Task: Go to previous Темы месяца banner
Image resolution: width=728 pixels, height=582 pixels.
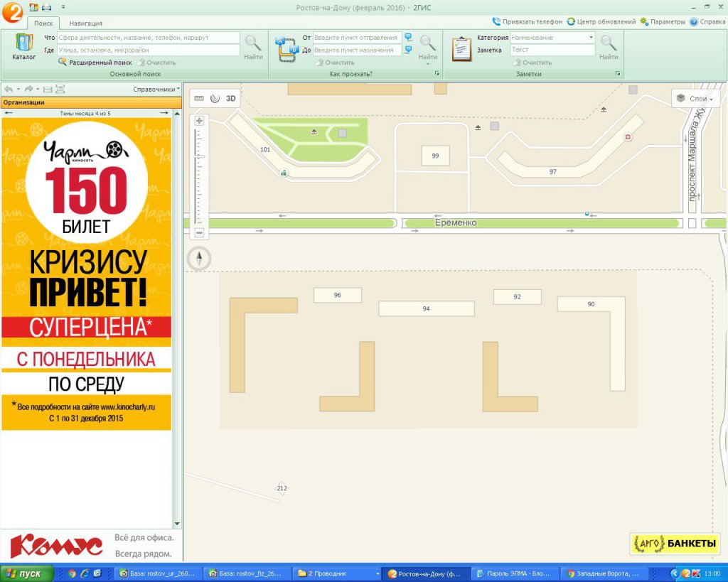Action: pyautogui.click(x=8, y=113)
